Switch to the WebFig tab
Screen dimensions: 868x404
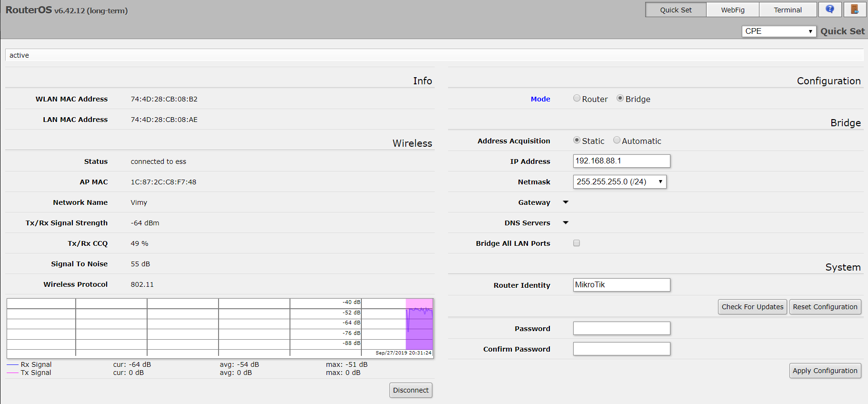click(732, 10)
